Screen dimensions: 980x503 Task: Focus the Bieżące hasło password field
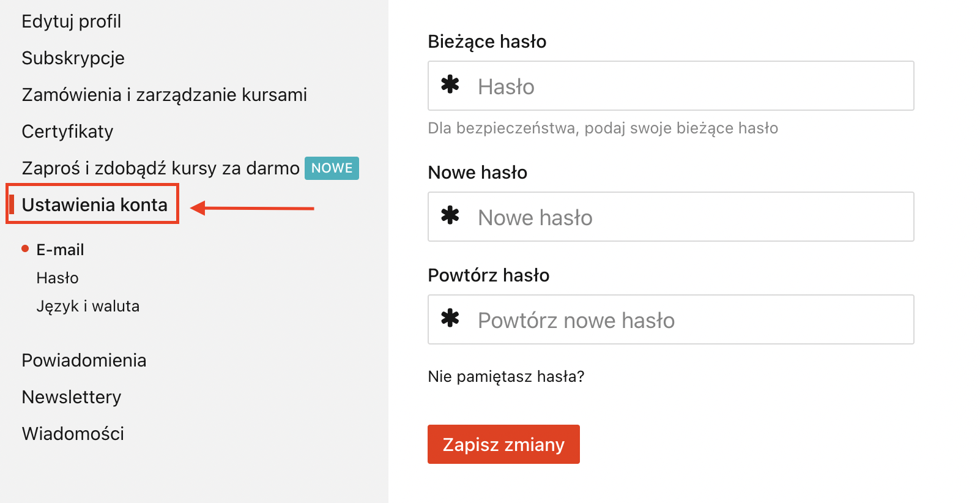(x=671, y=86)
